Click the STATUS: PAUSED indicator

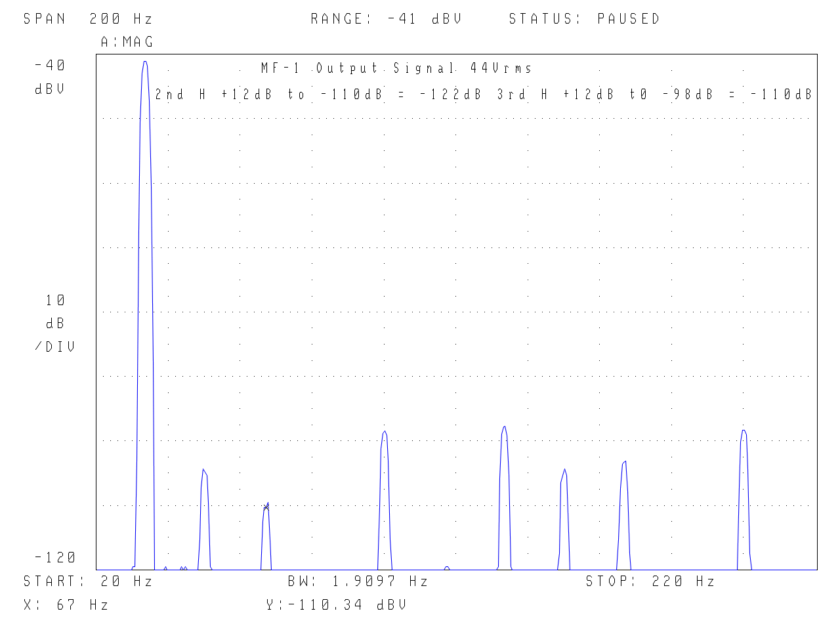tap(584, 19)
